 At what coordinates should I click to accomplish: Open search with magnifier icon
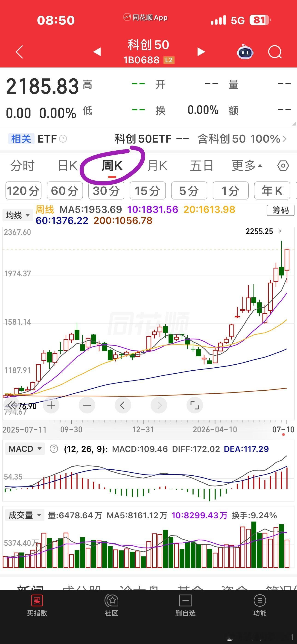275,52
